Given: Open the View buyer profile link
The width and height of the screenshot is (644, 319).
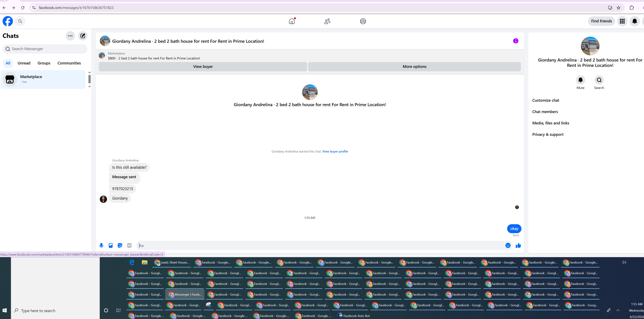Looking at the screenshot, I should pyautogui.click(x=335, y=151).
